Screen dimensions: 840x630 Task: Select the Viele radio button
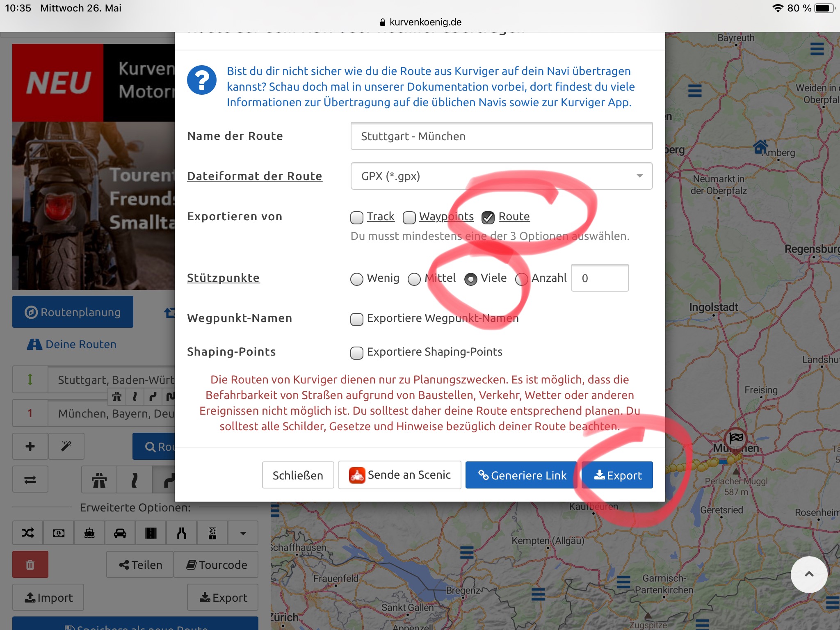pyautogui.click(x=471, y=279)
